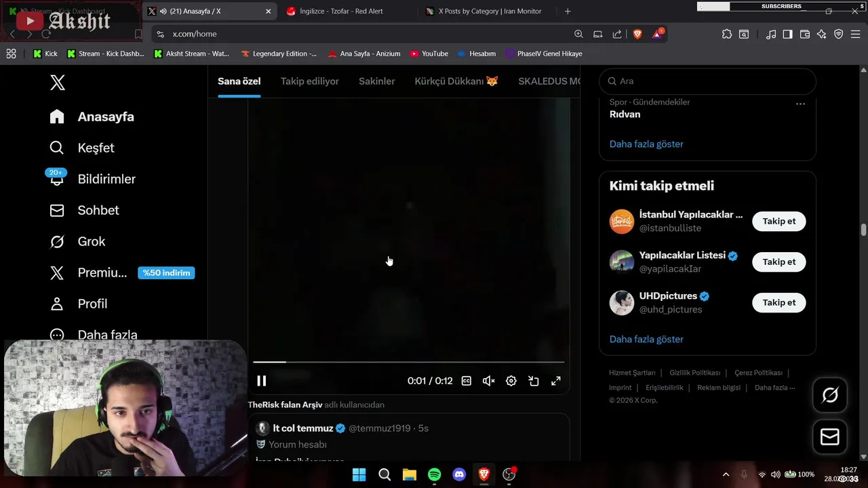The image size is (868, 488).
Task: Click the address bar URL x.com/home
Action: tap(195, 34)
